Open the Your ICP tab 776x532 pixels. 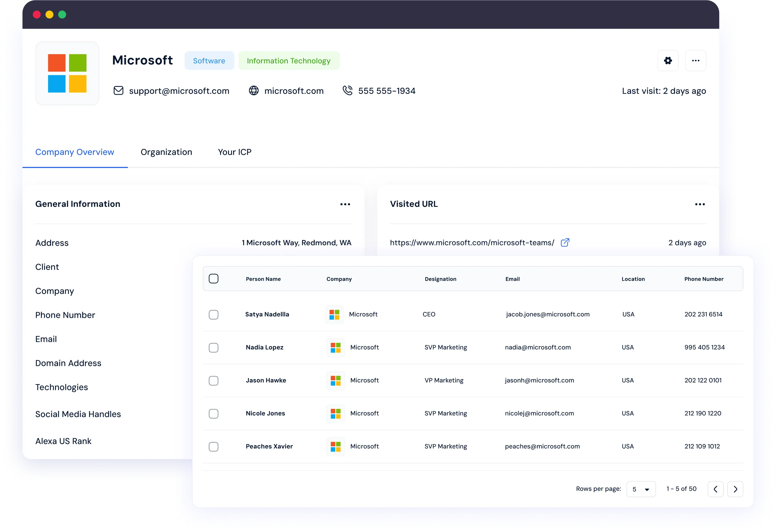[235, 152]
